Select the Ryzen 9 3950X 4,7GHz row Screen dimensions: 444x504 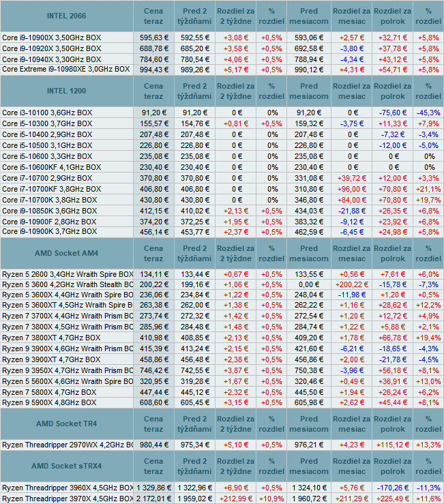click(x=222, y=371)
